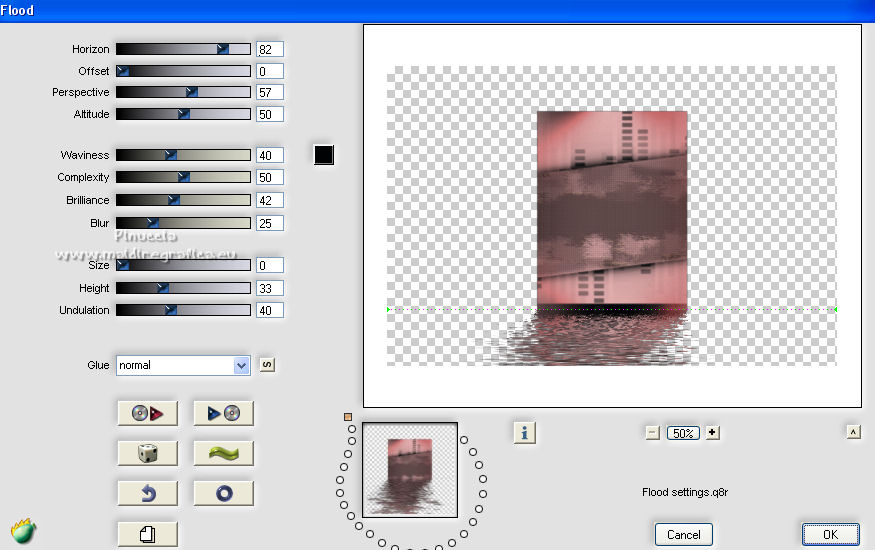Click the Flaming Pear logo icon

(x=23, y=531)
